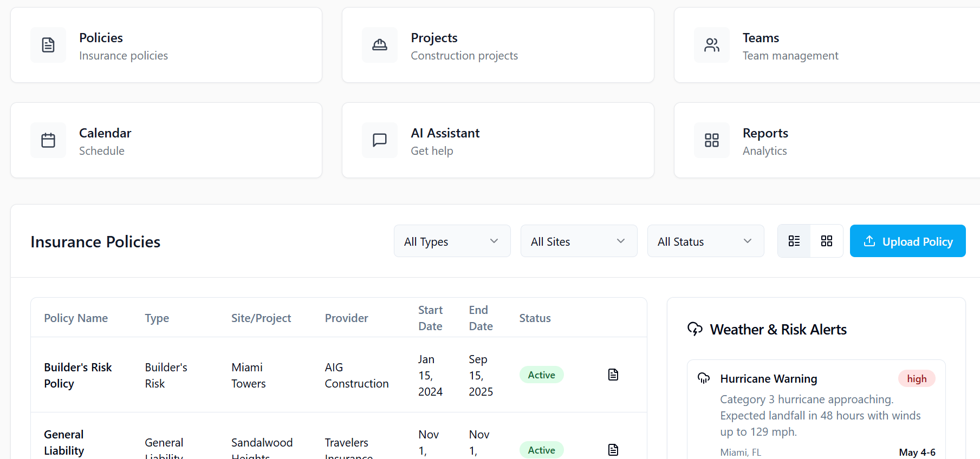Image resolution: width=980 pixels, height=459 pixels.
Task: Open the Teams management card
Action: 827,45
